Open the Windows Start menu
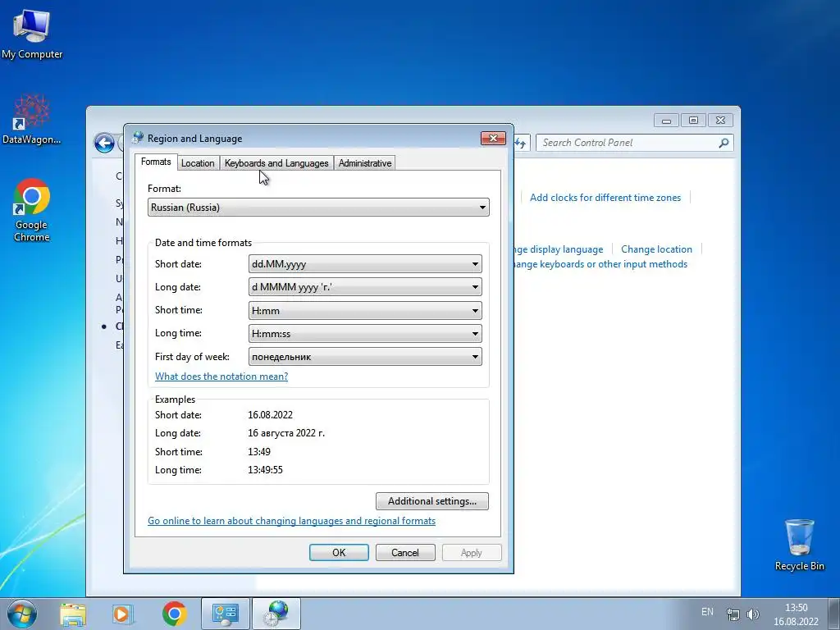This screenshot has width=840, height=630. click(22, 614)
